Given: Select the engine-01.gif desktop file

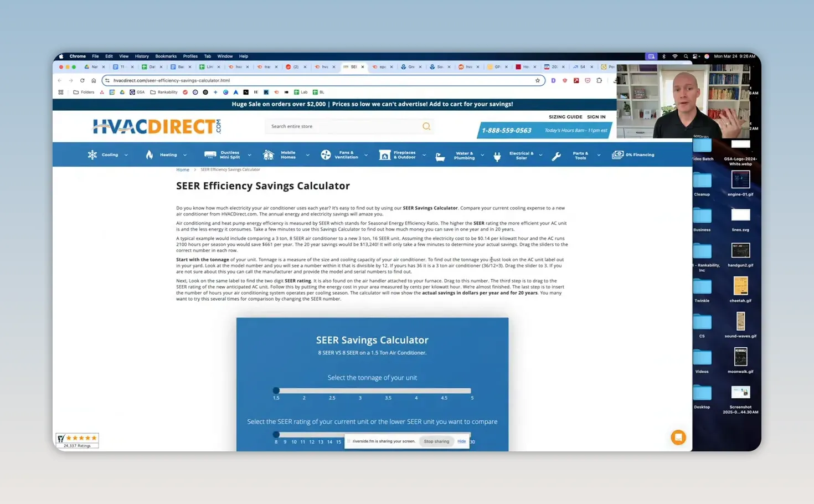Looking at the screenshot, I should [x=740, y=183].
